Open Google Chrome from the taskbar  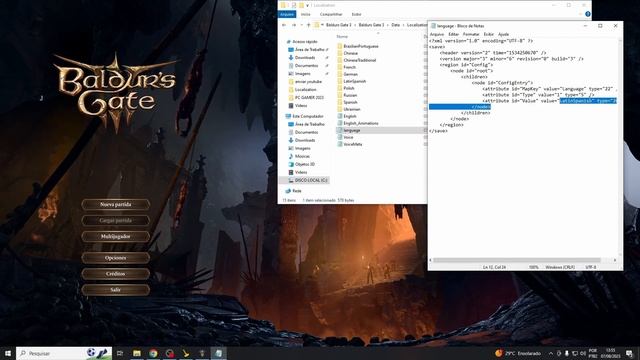(x=153, y=353)
